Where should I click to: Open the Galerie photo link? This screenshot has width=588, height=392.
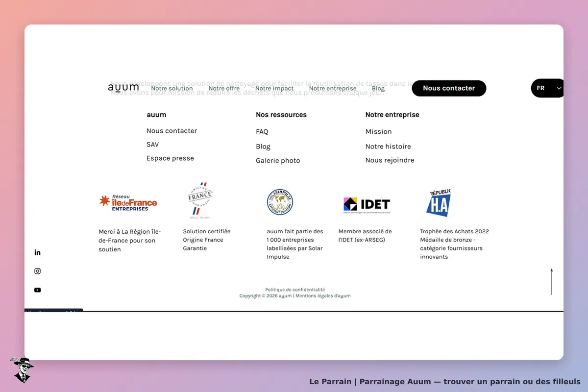click(278, 161)
